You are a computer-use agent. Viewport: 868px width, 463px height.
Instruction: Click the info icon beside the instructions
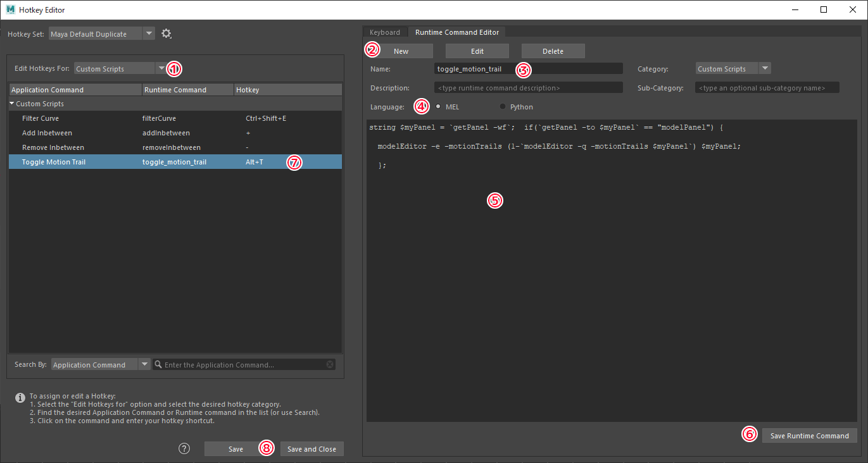click(20, 397)
